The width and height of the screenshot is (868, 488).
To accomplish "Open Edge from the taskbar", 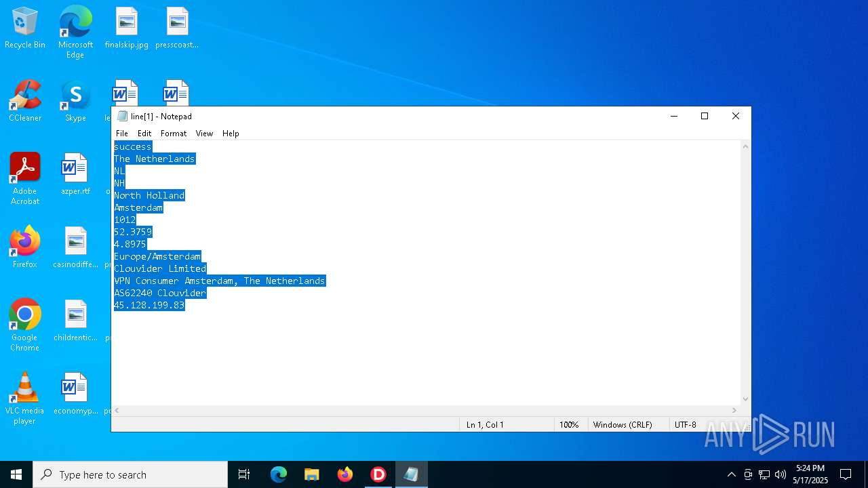I will pos(279,474).
